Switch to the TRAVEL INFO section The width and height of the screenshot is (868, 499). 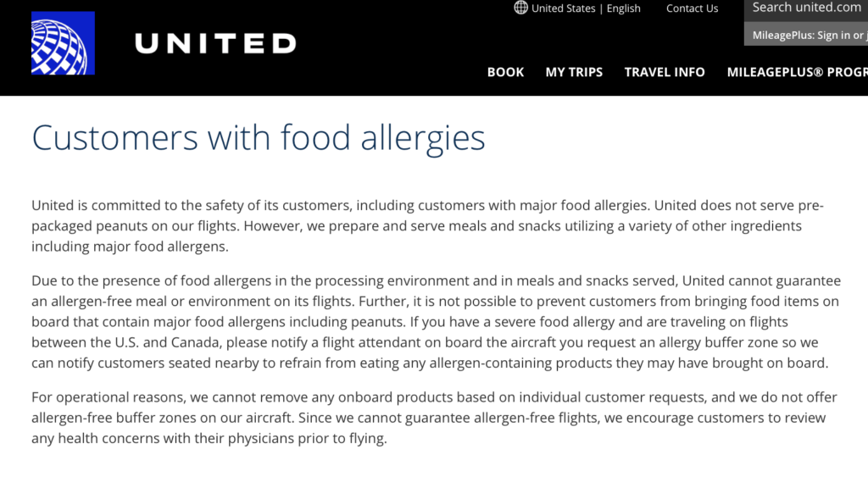665,72
